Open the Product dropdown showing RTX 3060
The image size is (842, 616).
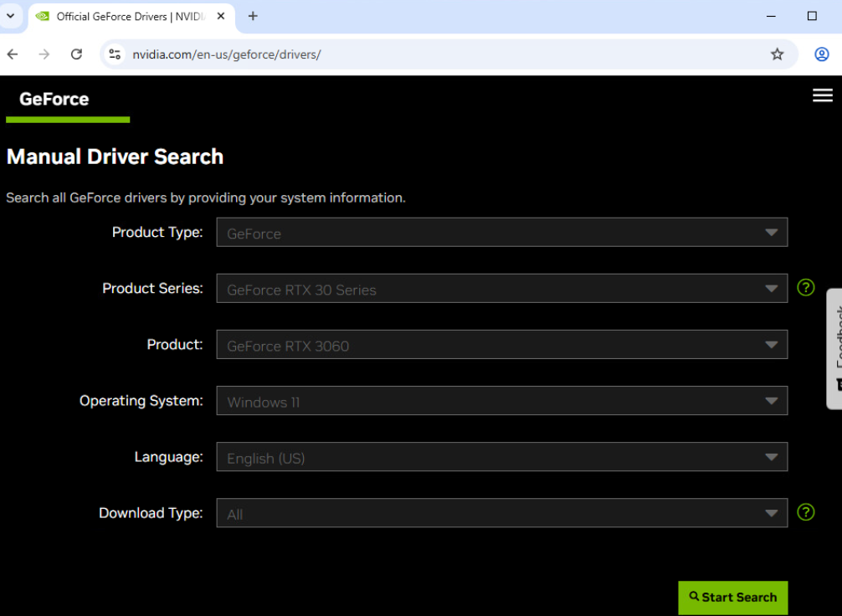tap(501, 345)
